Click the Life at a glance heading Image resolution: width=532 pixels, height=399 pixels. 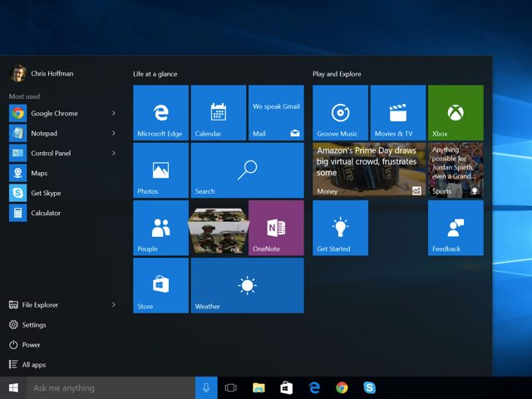(155, 74)
